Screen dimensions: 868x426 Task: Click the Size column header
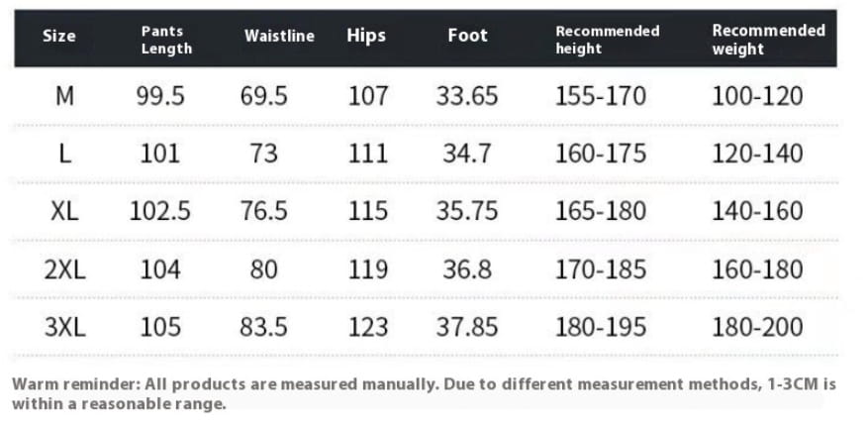(59, 37)
